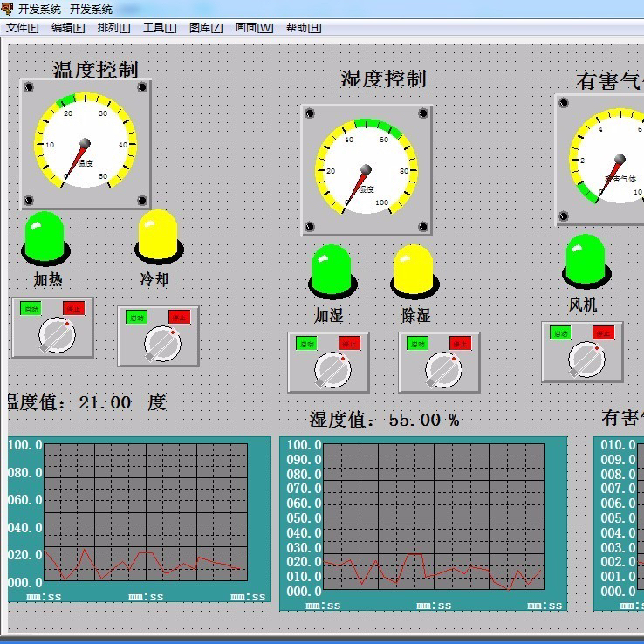
Task: Toggle the rotary switch knob for 除湿
Action: tap(443, 370)
